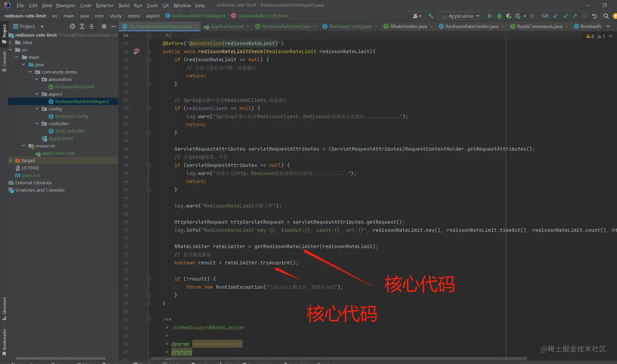Open profiler run icon
617x364 pixels.
click(518, 16)
